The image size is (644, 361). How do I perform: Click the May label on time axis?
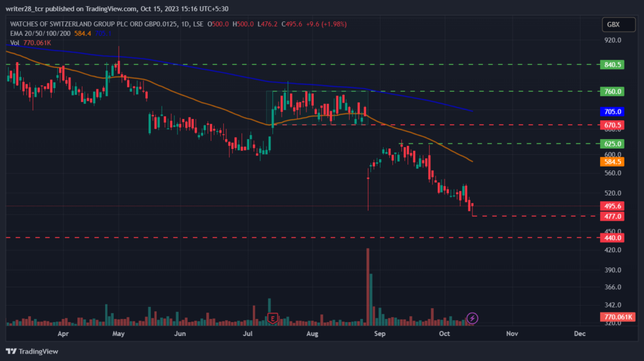click(118, 333)
